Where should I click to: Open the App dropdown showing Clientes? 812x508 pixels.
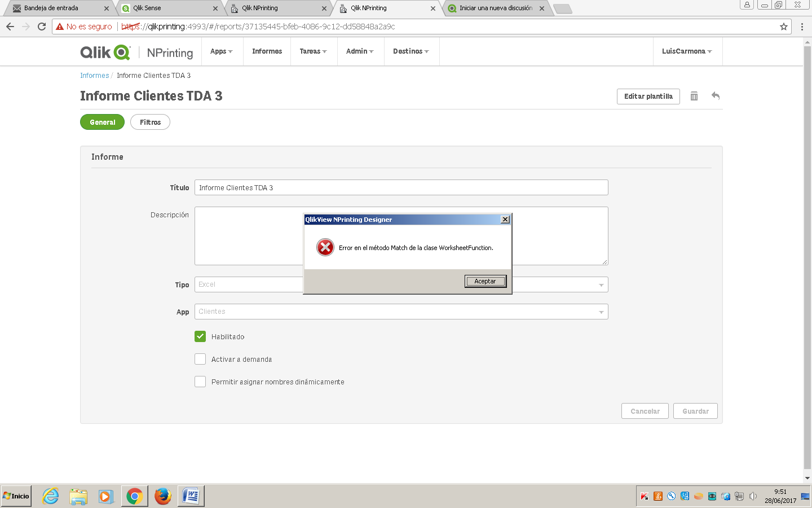(401, 312)
